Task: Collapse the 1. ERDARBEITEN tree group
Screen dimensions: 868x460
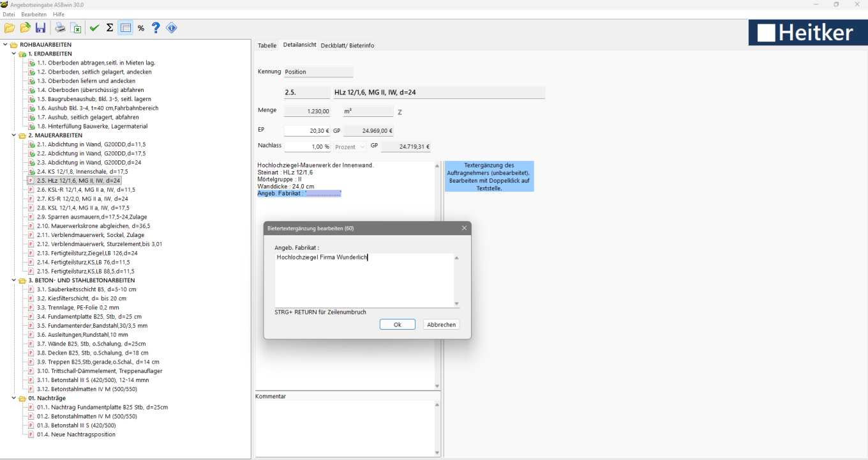Action: click(x=14, y=54)
